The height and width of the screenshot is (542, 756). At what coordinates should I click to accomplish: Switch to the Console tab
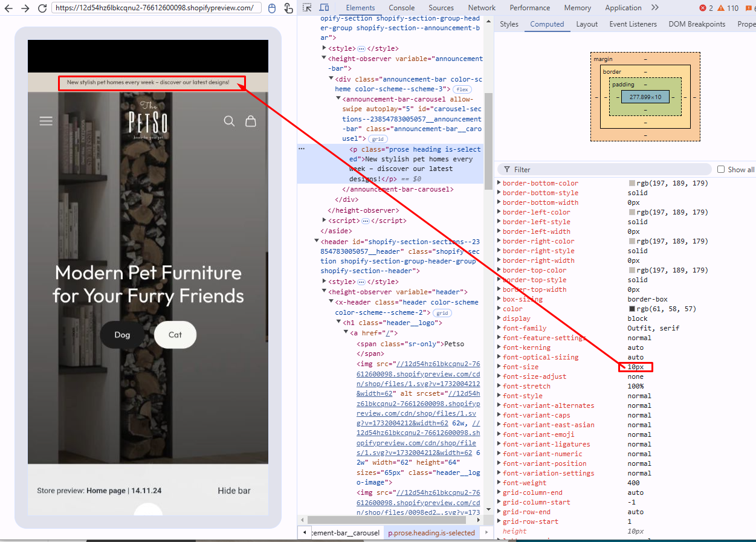pos(401,8)
